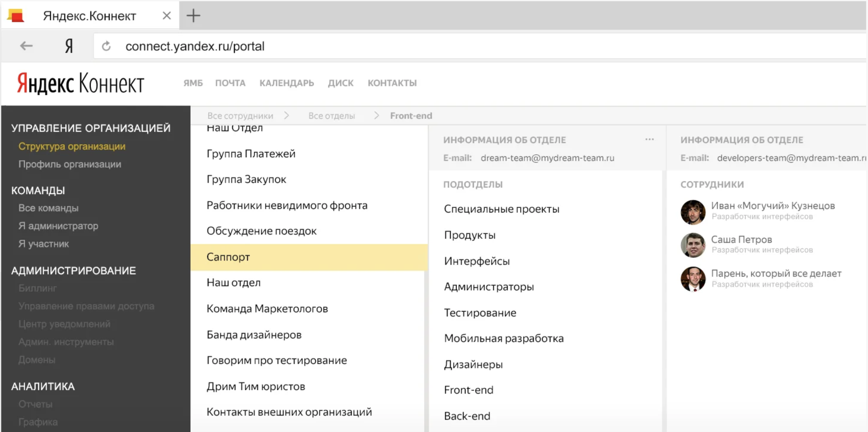Click avatar of Парень, который все делает
868x432 pixels.
click(693, 279)
